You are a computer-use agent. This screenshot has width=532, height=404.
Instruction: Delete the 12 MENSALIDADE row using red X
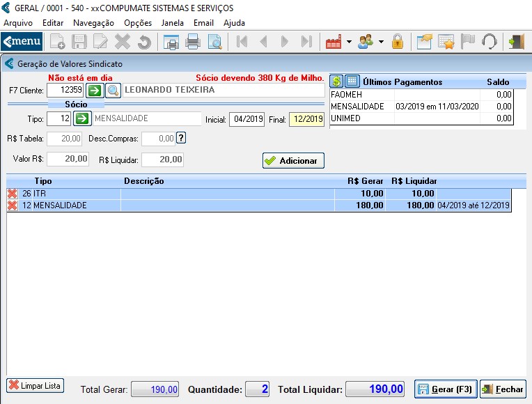tap(13, 205)
